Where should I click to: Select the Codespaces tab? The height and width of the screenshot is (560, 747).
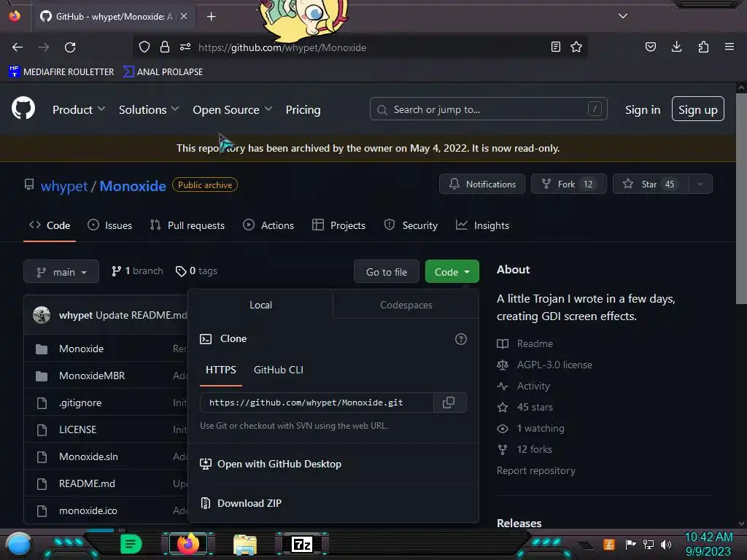406,305
